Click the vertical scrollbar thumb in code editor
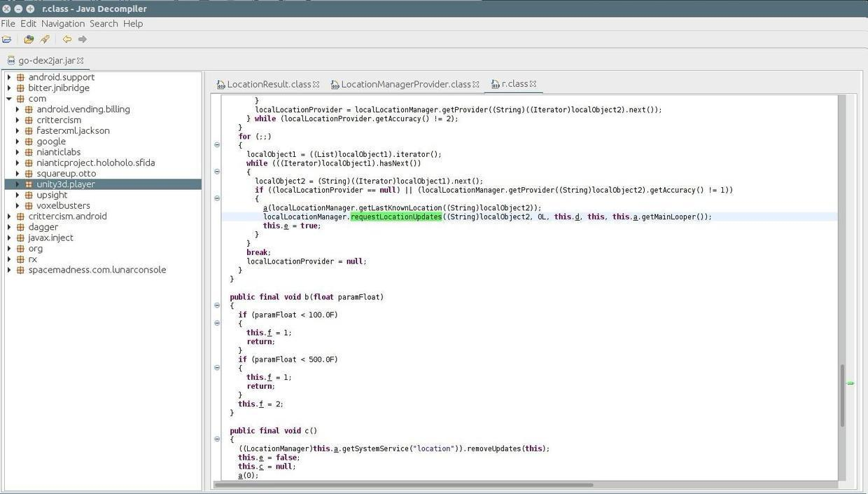The image size is (868, 494). click(x=842, y=395)
